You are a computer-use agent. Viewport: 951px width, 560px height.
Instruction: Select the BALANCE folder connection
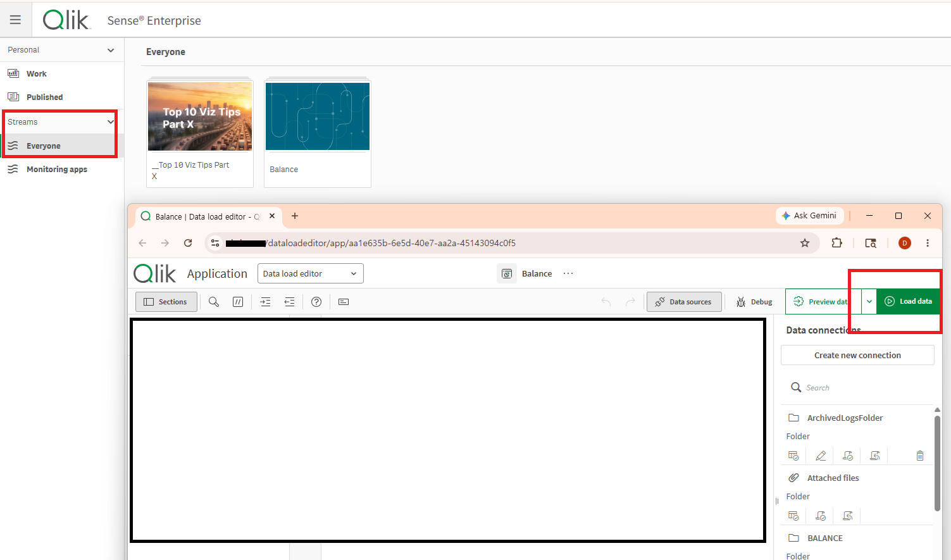pos(825,538)
